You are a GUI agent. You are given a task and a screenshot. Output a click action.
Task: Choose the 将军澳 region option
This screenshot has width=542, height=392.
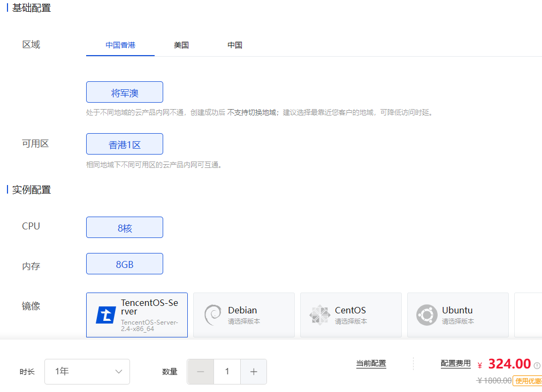click(x=125, y=92)
